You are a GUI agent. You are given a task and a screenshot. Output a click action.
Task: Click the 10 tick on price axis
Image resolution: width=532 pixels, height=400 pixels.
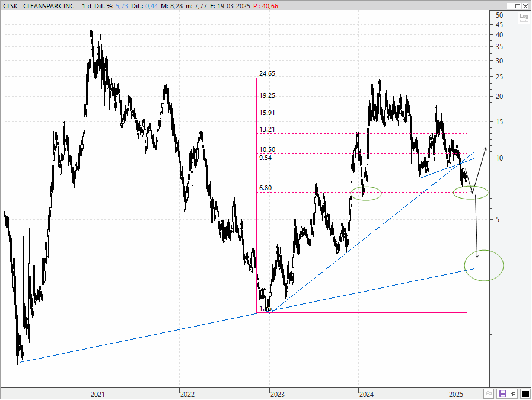pos(499,158)
